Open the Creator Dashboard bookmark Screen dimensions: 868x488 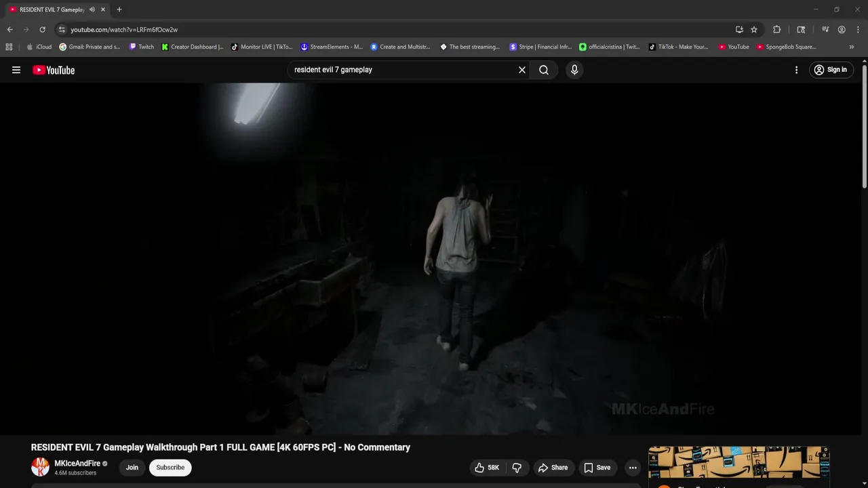193,47
